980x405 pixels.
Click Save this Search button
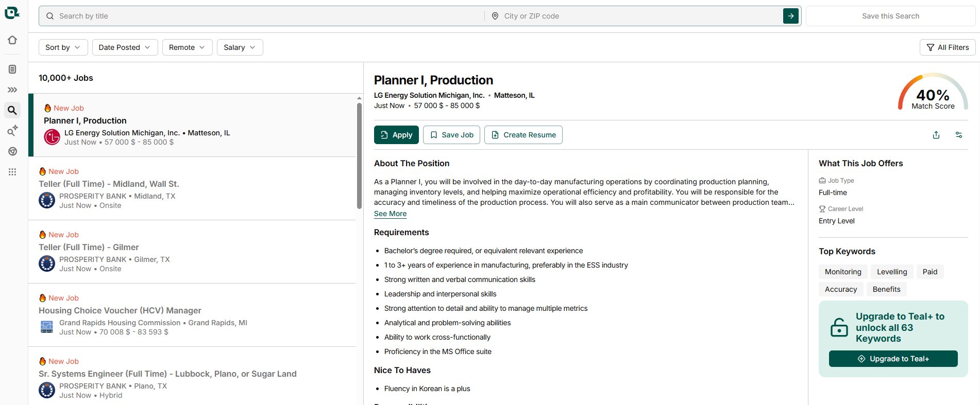890,16
